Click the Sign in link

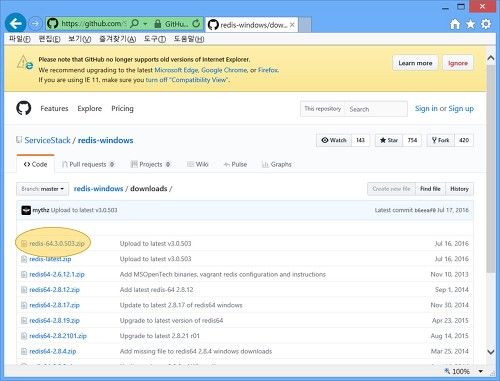coord(426,108)
